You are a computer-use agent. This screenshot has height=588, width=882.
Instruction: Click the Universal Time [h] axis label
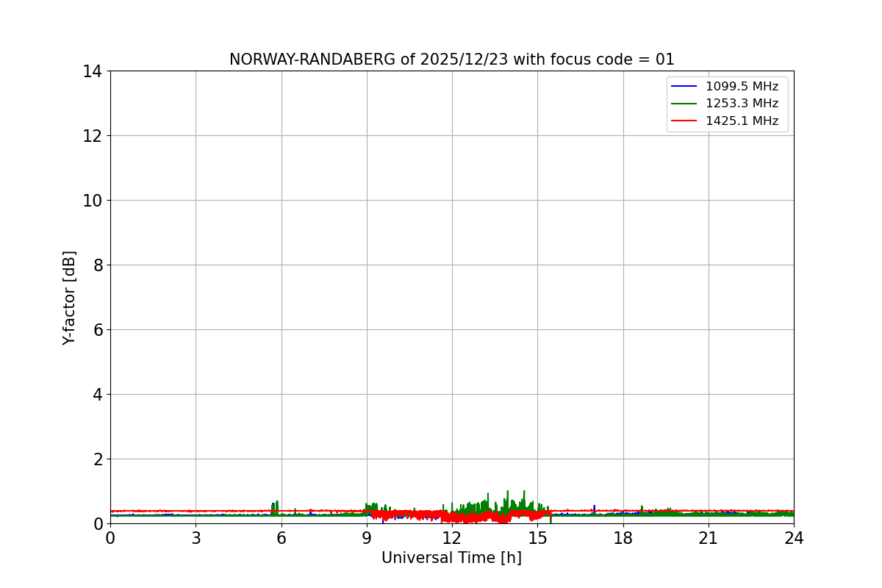451,559
